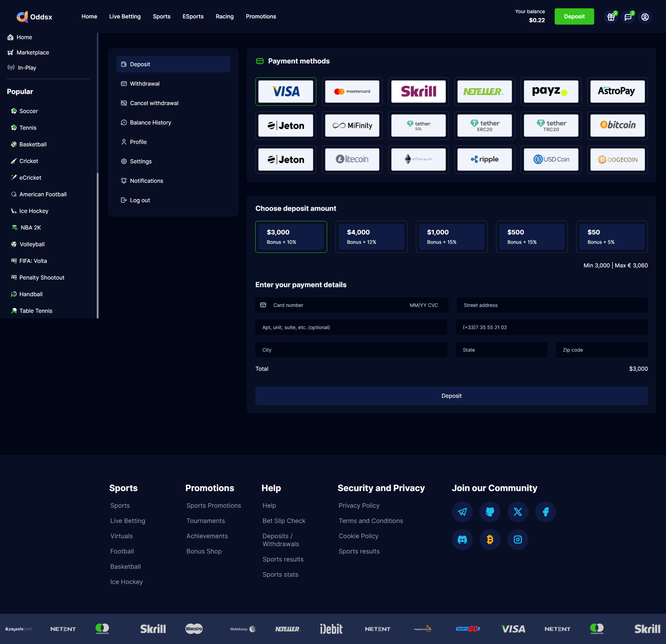Click the Facebook community icon
This screenshot has height=644, width=666.
545,512
